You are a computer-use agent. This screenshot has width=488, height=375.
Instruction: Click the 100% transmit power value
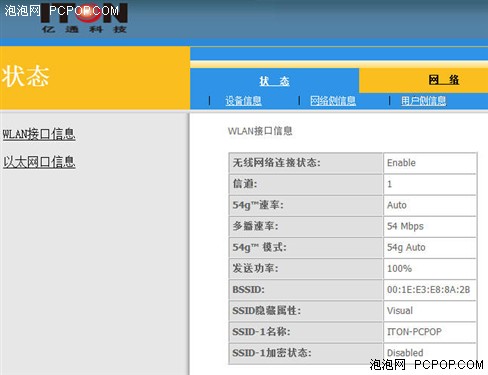tap(399, 268)
